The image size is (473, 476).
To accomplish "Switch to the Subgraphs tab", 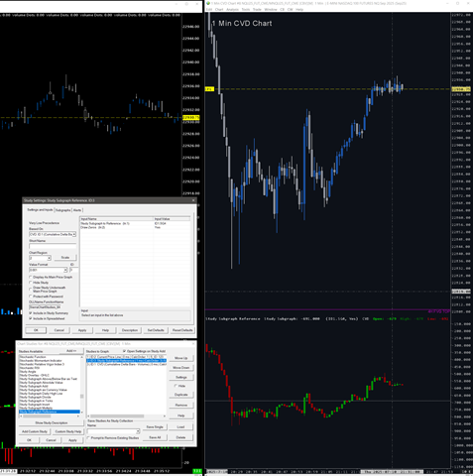I will (x=62, y=210).
